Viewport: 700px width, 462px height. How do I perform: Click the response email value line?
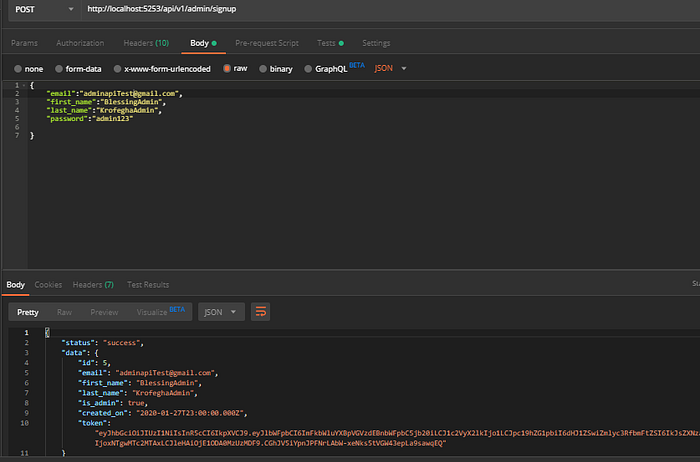point(148,373)
